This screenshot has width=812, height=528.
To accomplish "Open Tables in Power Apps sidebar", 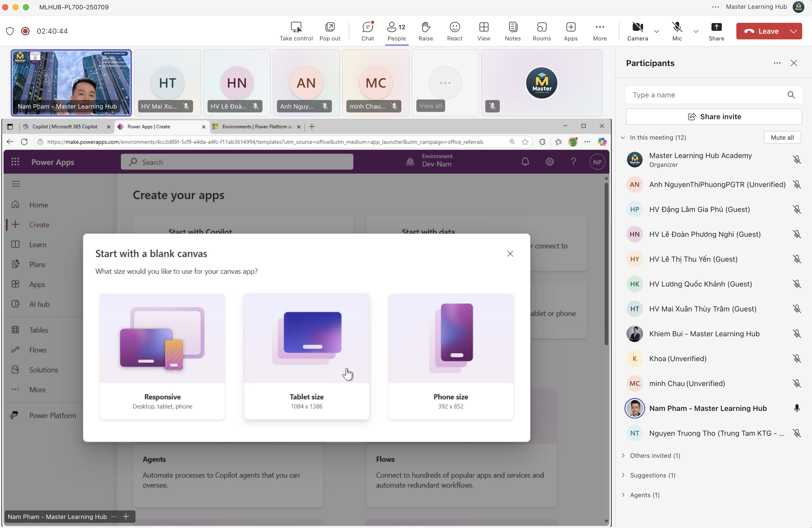I will (x=39, y=330).
